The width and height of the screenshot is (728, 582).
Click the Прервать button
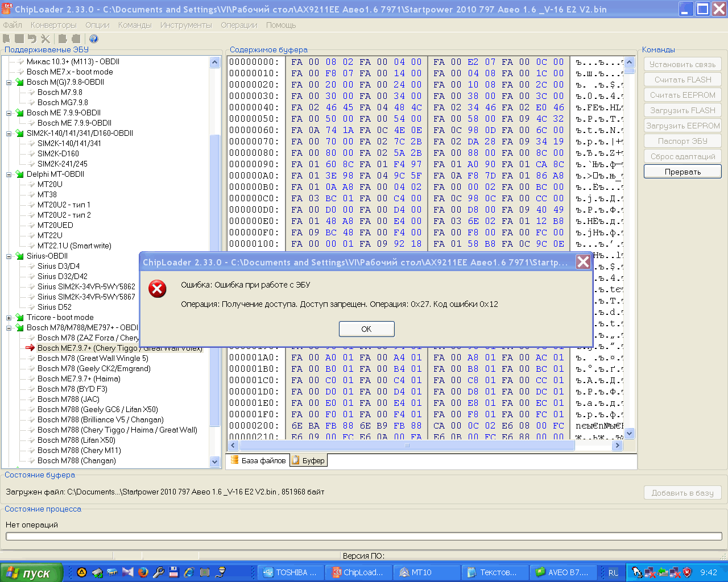click(x=682, y=172)
